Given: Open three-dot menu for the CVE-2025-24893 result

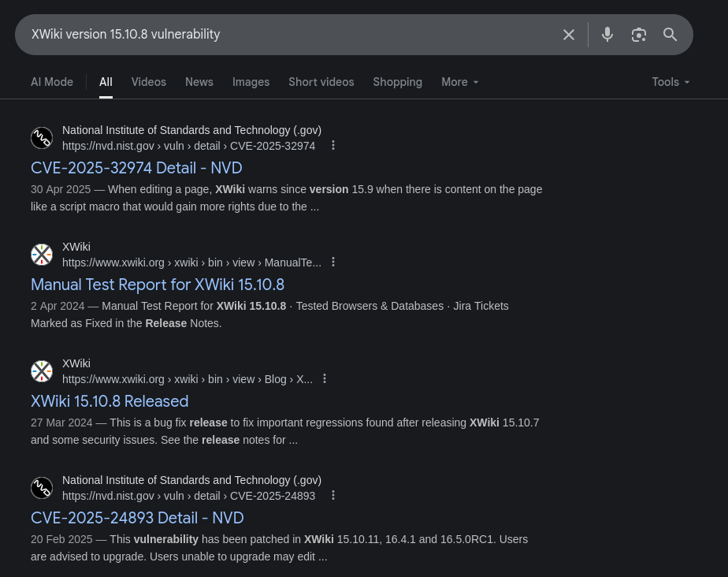Looking at the screenshot, I should [333, 495].
